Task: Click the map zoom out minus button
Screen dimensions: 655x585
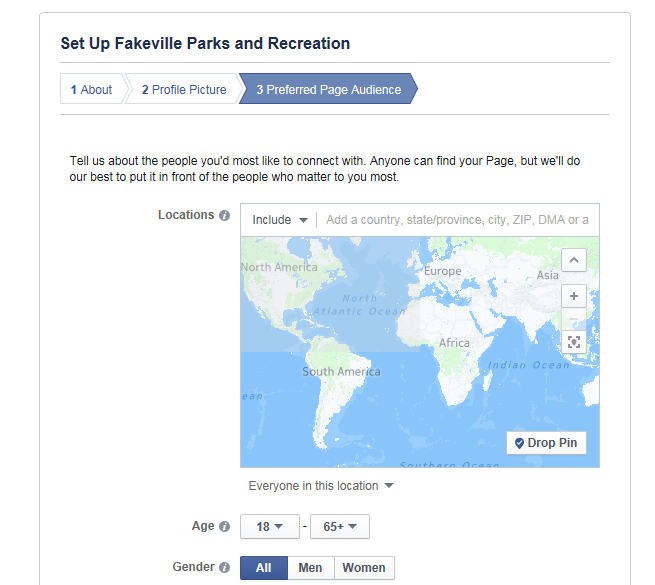Action: [574, 319]
